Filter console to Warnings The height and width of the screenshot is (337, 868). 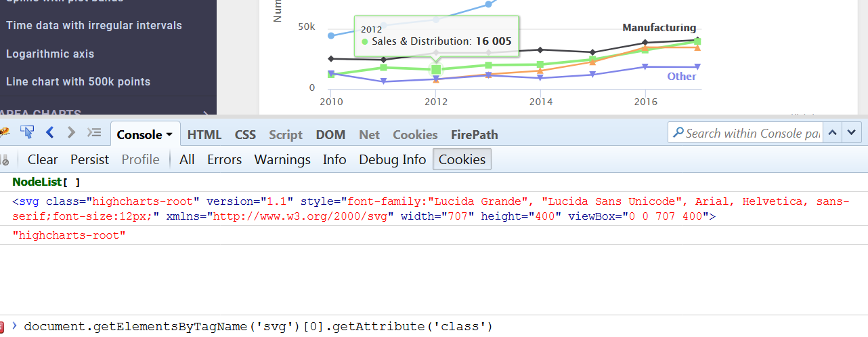point(282,159)
